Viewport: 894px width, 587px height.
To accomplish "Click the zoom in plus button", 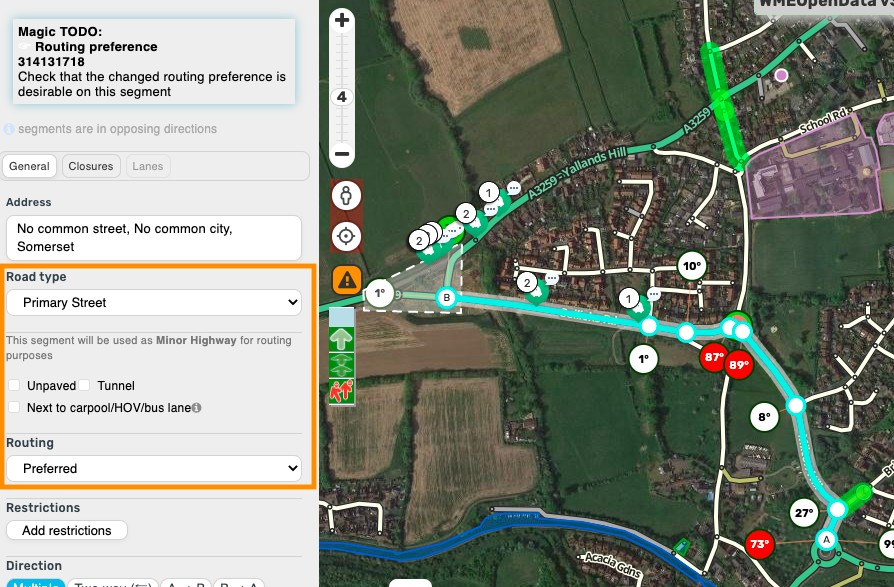I will (342, 21).
